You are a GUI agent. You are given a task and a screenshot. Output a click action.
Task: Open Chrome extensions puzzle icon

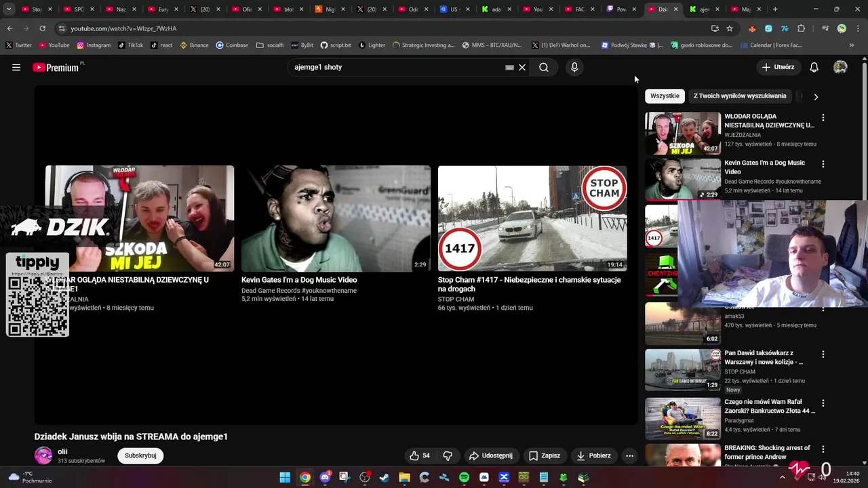pyautogui.click(x=802, y=28)
